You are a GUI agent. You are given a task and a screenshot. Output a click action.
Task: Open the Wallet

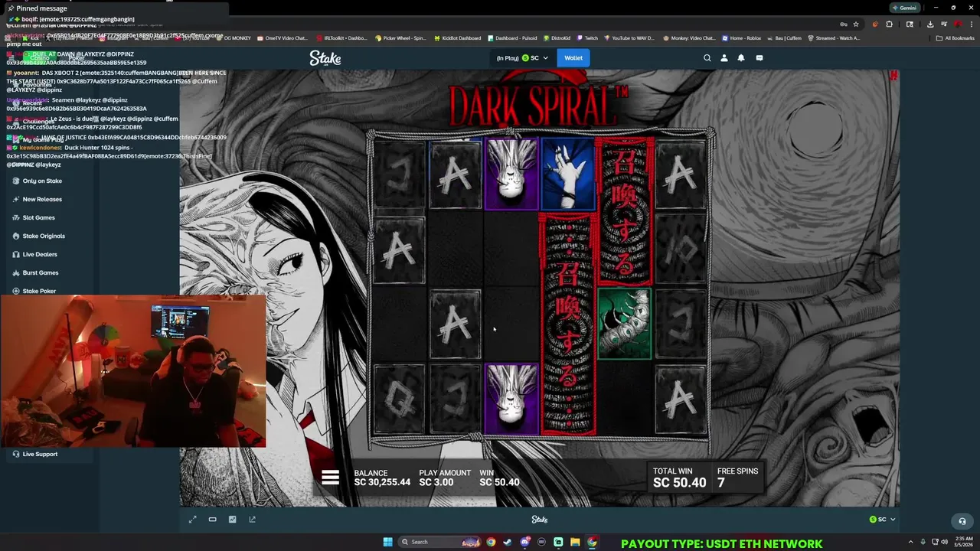coord(573,57)
